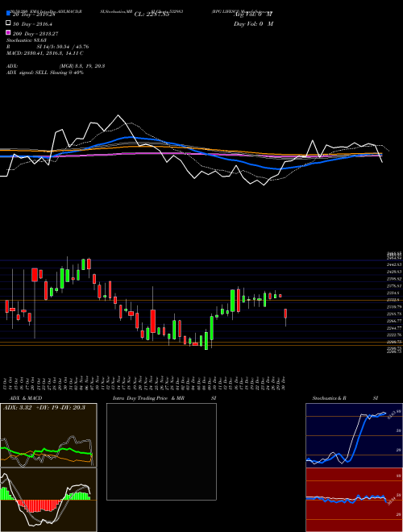
Task: Click the peak of the white moving-average line
Action: tap(118, 116)
